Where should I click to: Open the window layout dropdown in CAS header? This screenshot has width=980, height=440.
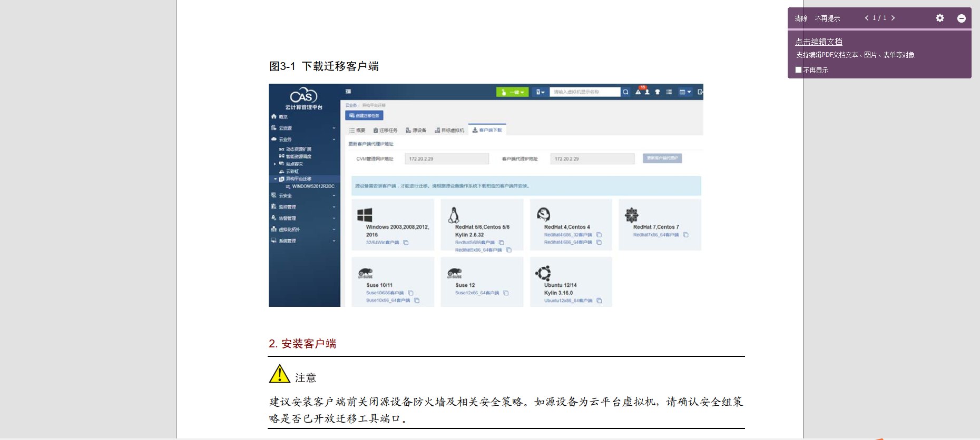click(x=685, y=92)
